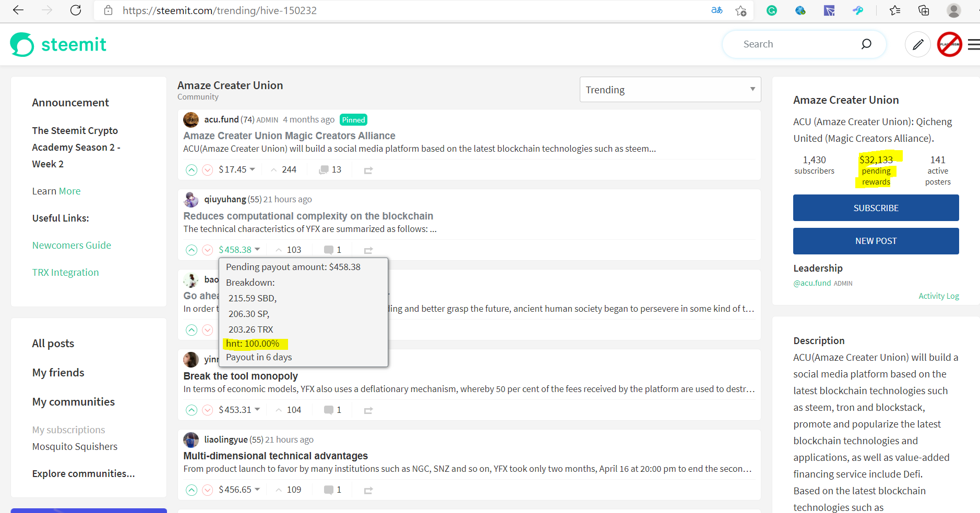Screen dimensions: 980x513
Task: Resteem the qiuyuhang post
Action: [x=368, y=250]
